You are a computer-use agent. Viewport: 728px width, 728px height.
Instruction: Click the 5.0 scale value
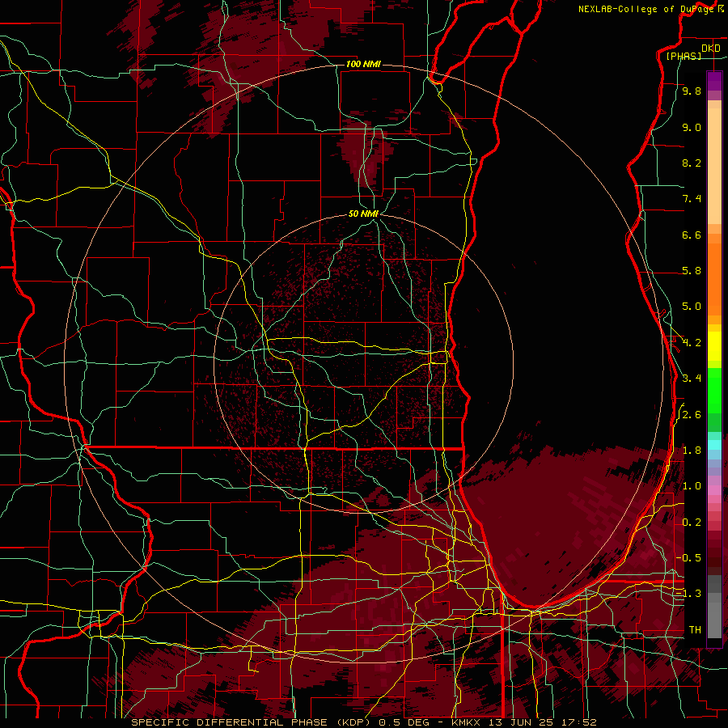tap(692, 307)
